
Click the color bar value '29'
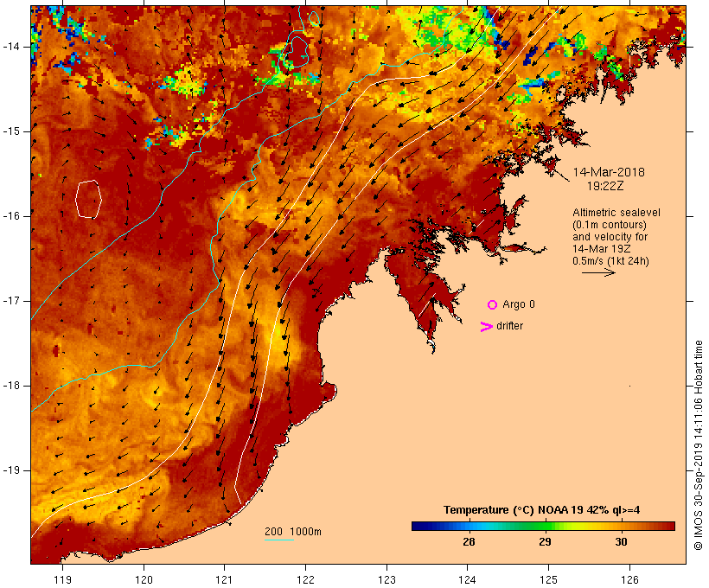pyautogui.click(x=545, y=541)
